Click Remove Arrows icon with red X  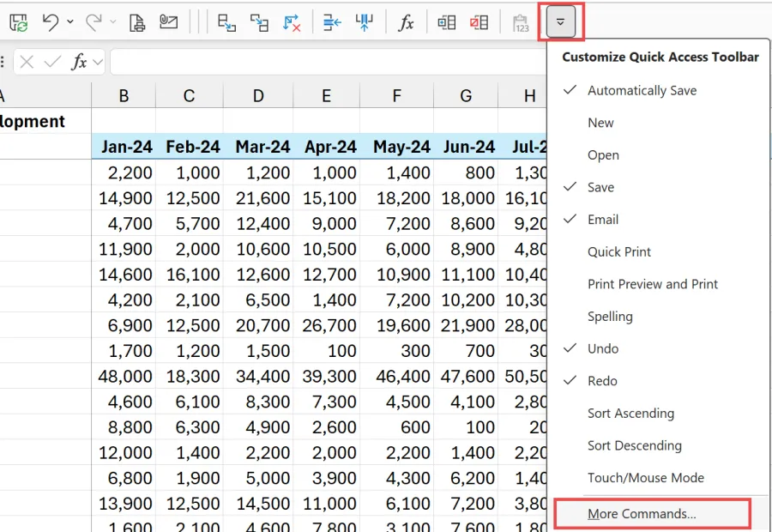pos(292,23)
